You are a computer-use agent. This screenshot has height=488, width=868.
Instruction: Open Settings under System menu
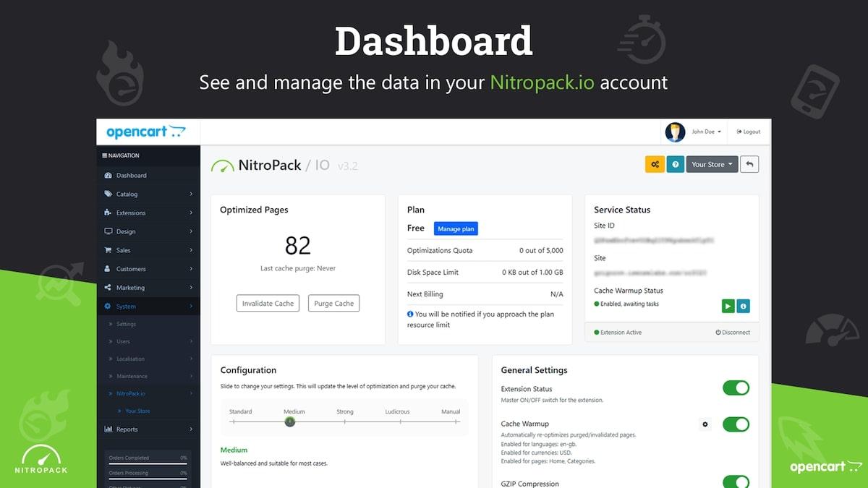coord(126,324)
